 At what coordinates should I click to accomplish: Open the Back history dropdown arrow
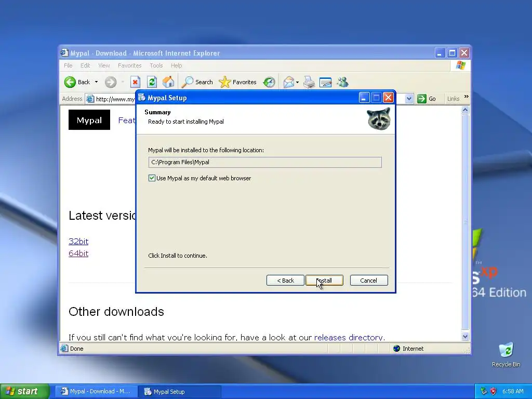[96, 82]
